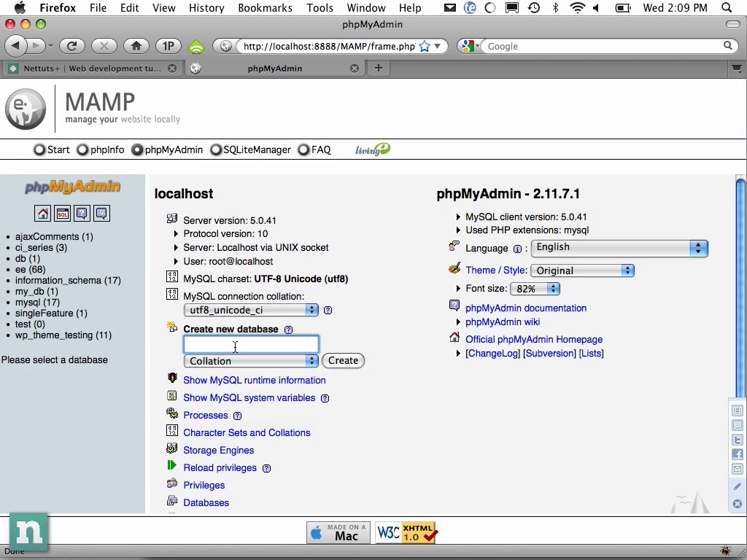Select the phpInfo radio option
This screenshot has height=560, width=747.
(x=82, y=150)
